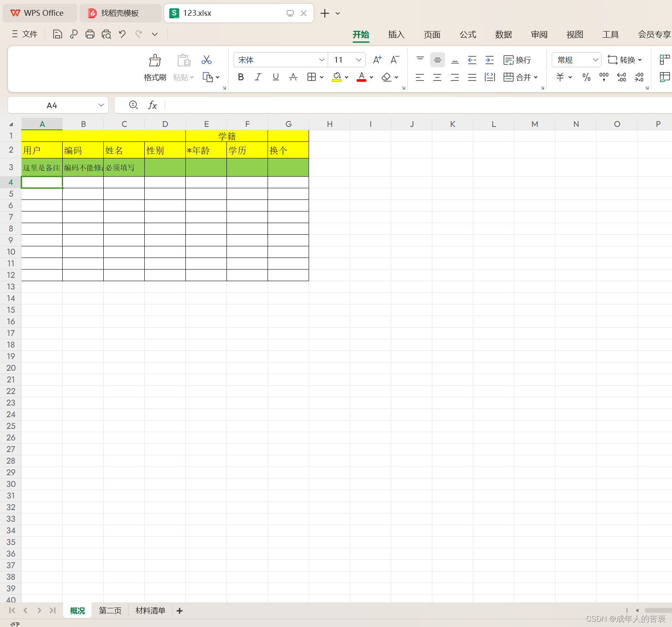Open the Insert (插入) ribbon tab

396,34
